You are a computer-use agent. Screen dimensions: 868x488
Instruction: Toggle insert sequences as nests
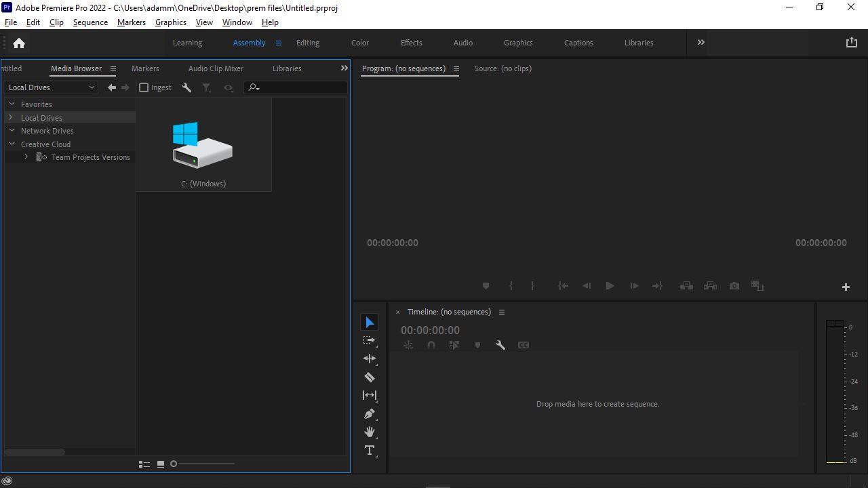tap(408, 345)
